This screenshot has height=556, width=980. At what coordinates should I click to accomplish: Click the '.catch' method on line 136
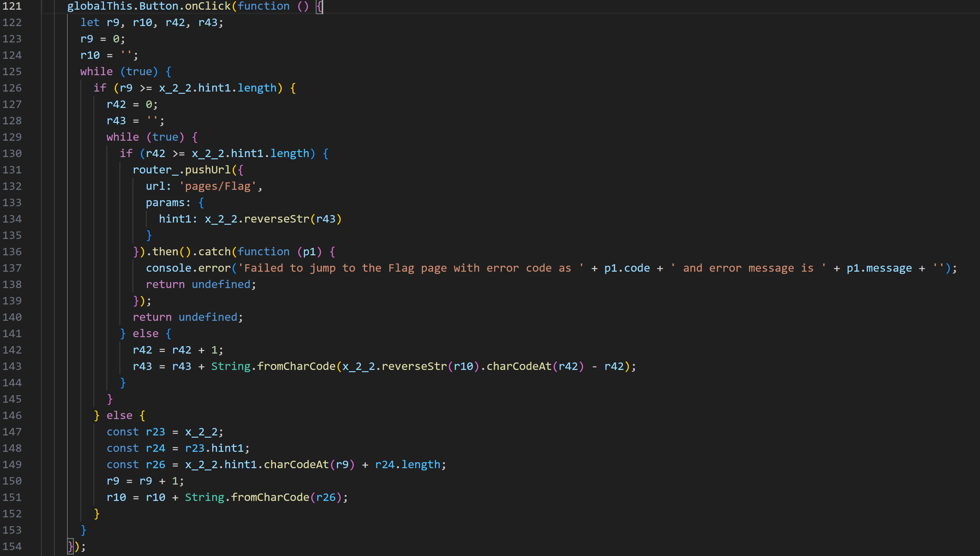pos(214,252)
